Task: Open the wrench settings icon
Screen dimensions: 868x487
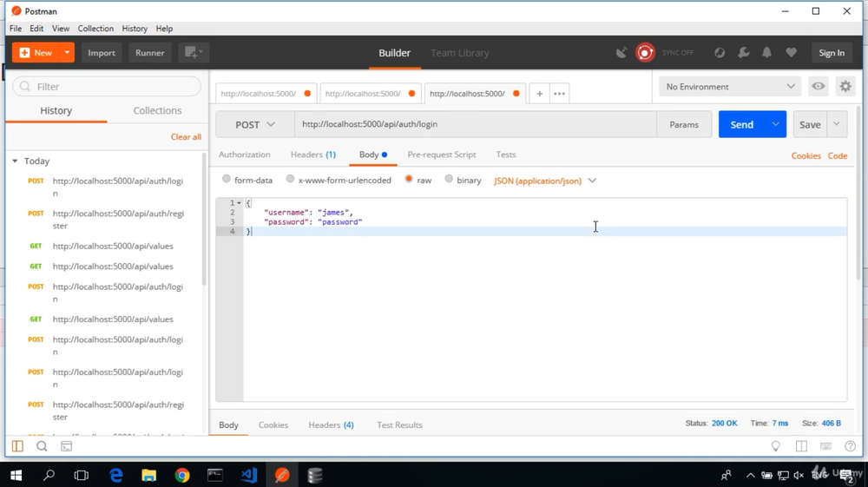Action: tap(744, 53)
